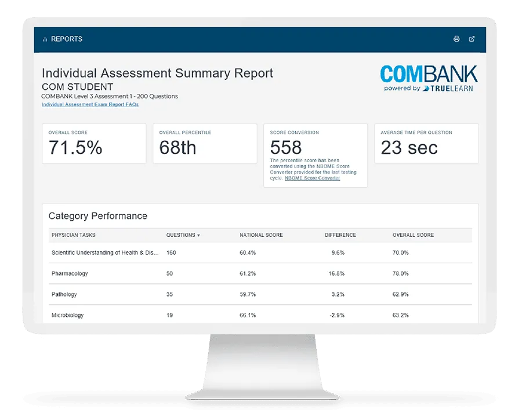522x420 pixels.
Task: Sort by Questions column arrow
Action: (199, 236)
